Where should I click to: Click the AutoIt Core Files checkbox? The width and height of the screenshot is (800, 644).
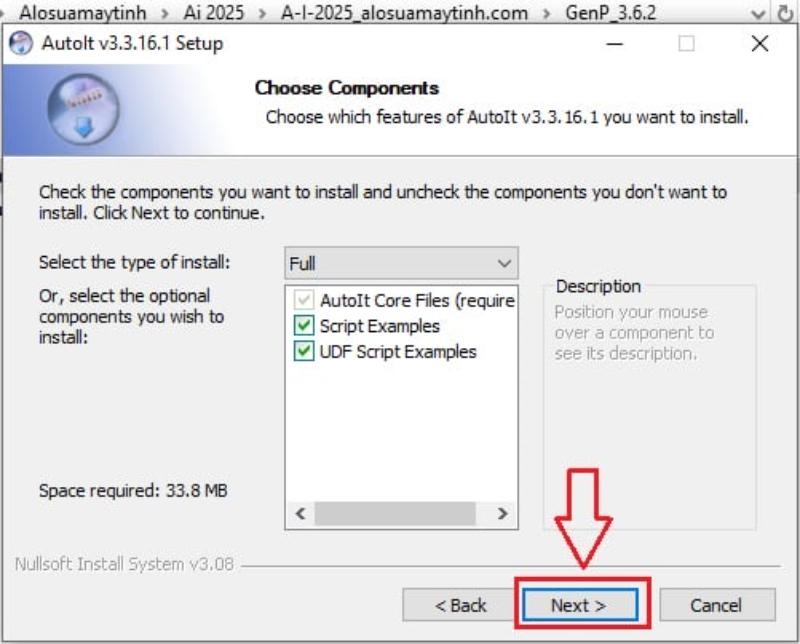tap(304, 300)
